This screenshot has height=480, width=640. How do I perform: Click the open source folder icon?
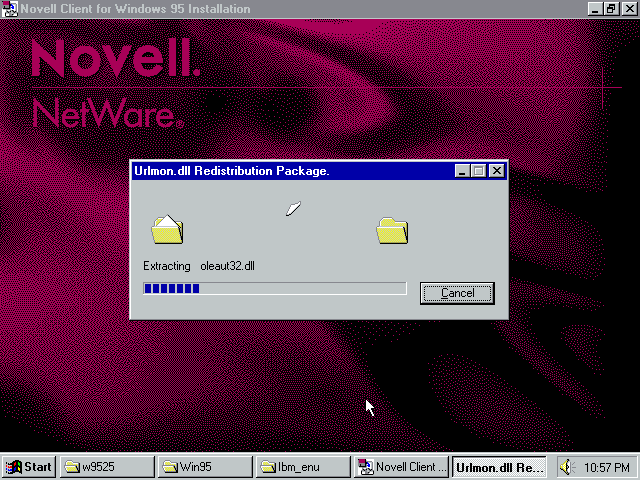point(167,230)
